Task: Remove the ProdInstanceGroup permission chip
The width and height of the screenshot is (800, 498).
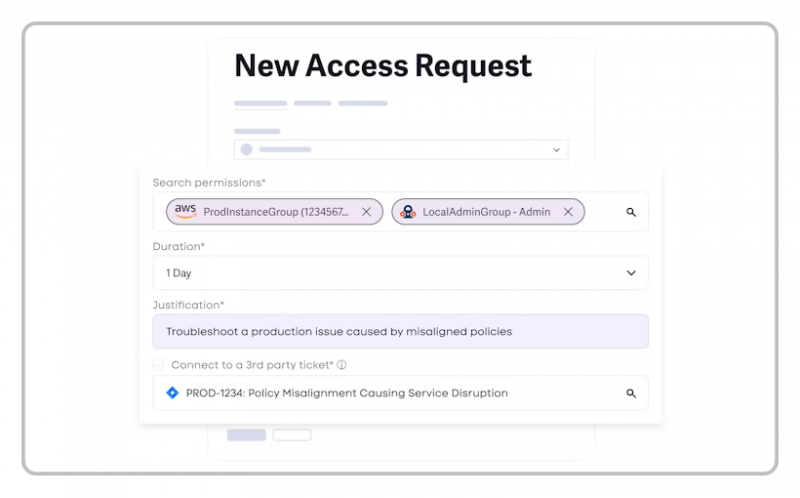Action: tap(366, 212)
